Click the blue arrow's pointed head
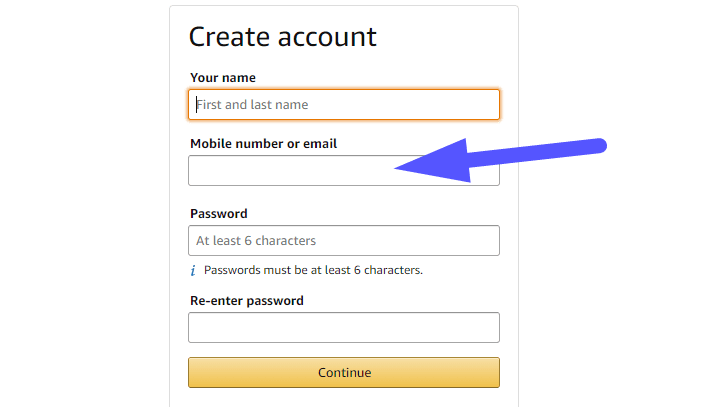 coord(402,168)
